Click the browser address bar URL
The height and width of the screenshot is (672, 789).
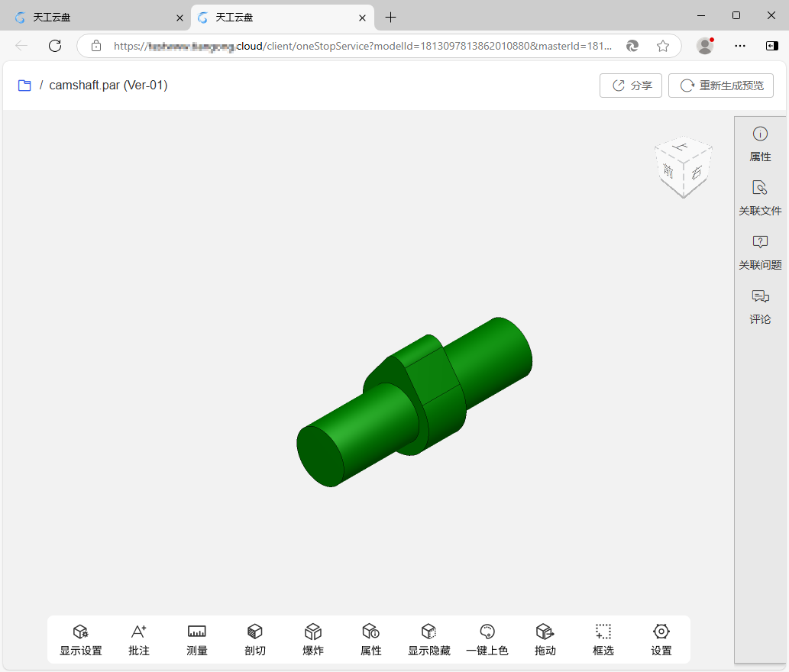tap(362, 46)
